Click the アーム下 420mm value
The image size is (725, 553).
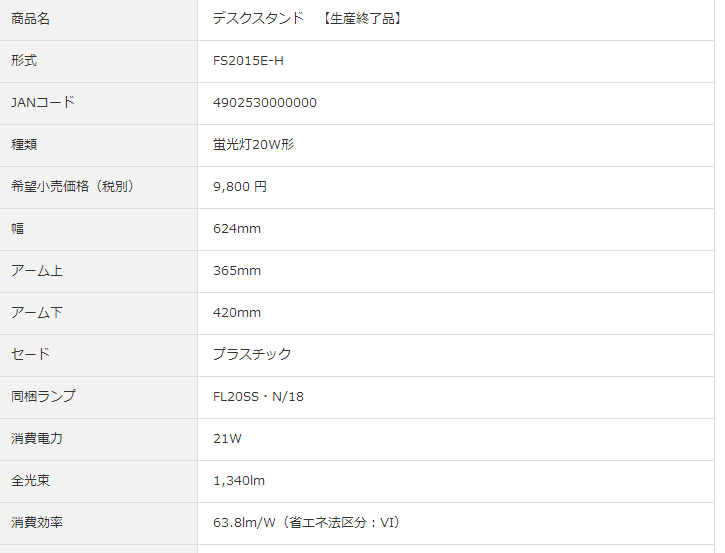(x=237, y=313)
